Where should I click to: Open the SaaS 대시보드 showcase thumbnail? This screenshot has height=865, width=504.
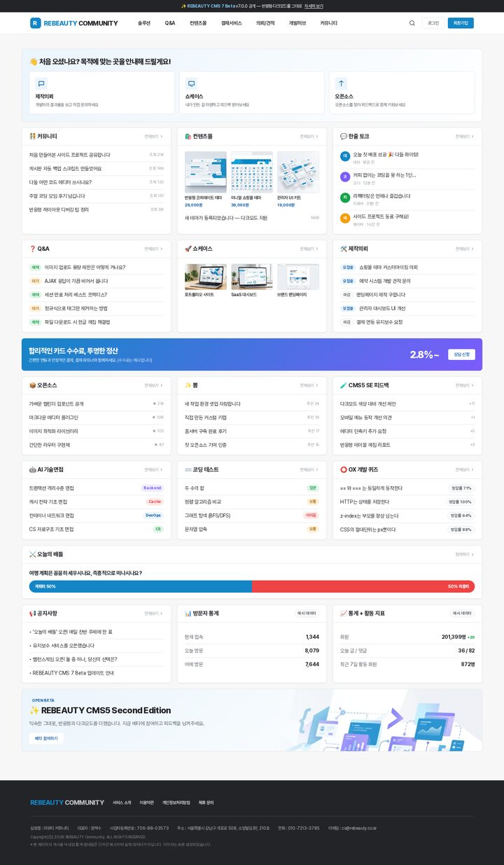(x=252, y=277)
